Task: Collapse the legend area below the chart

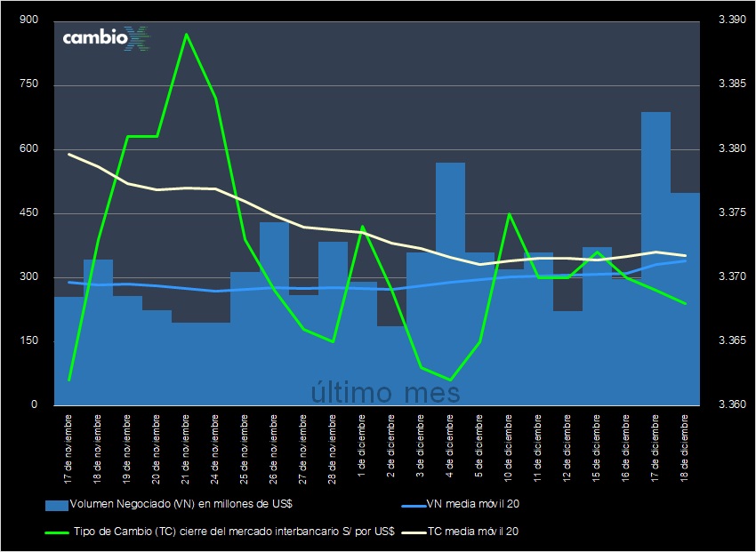Action: point(378,518)
